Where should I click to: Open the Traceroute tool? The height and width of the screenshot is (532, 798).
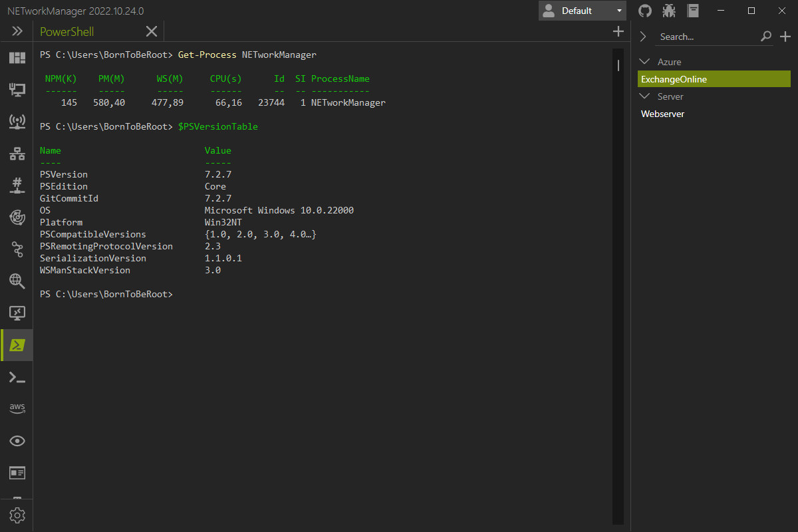17,249
